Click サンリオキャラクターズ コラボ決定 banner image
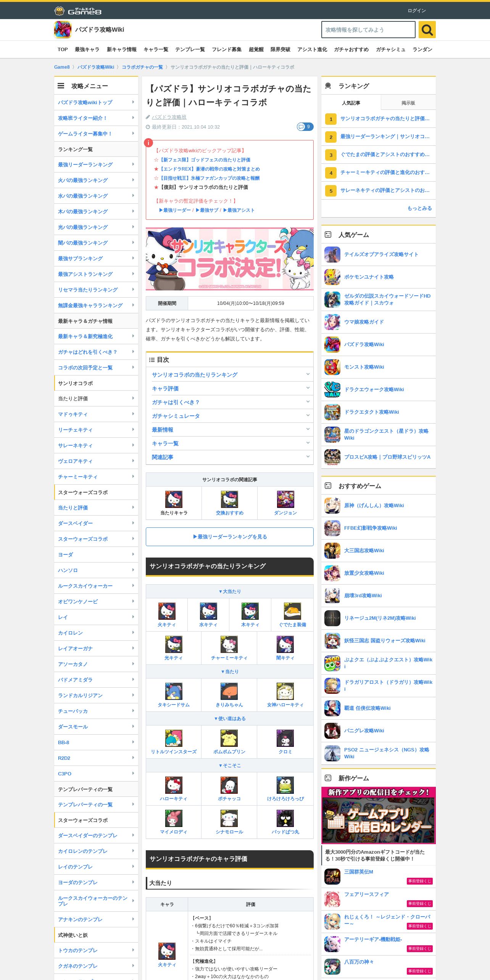 230,259
